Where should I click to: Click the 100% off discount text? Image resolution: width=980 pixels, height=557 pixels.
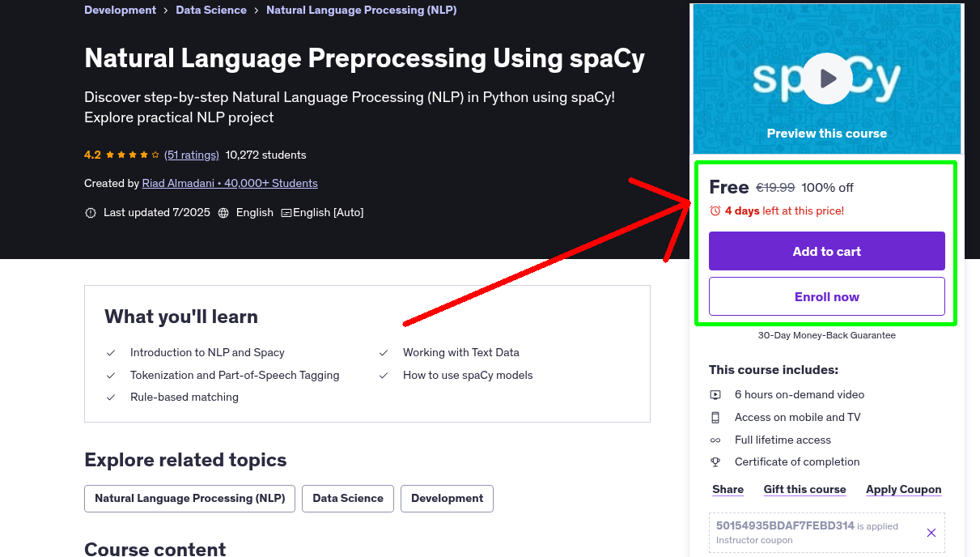coord(827,188)
